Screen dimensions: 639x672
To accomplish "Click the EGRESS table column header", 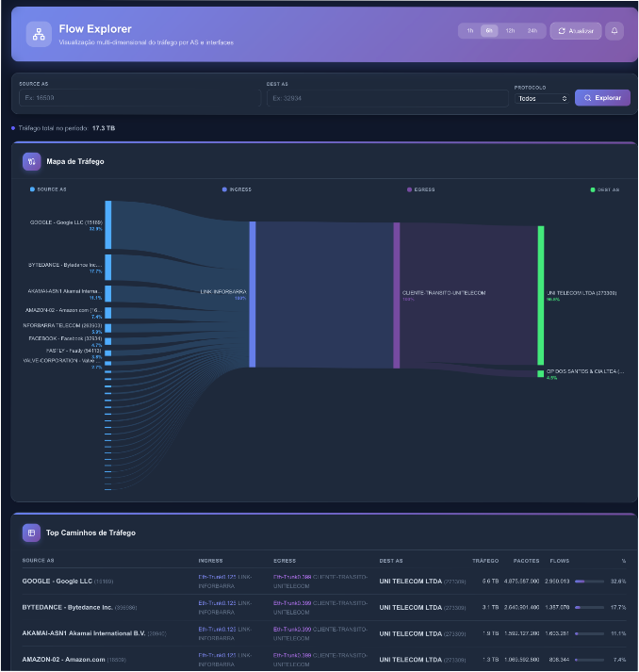I will tap(285, 561).
